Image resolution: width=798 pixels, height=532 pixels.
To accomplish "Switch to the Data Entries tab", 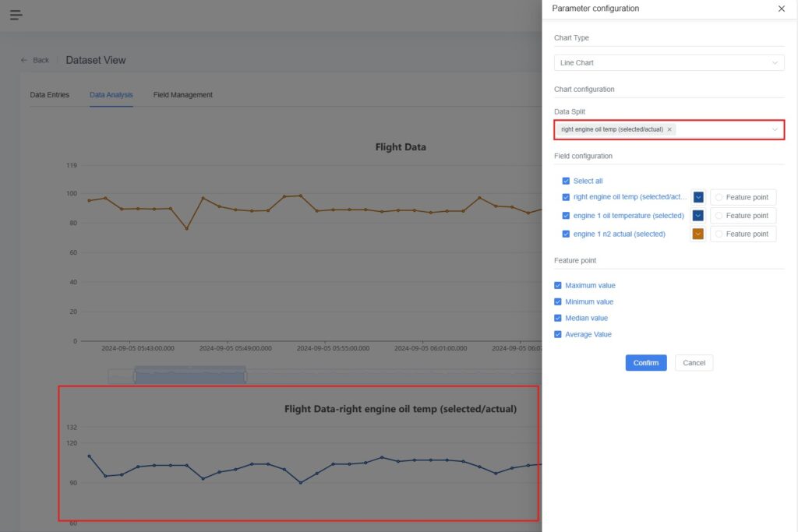I will tap(49, 95).
